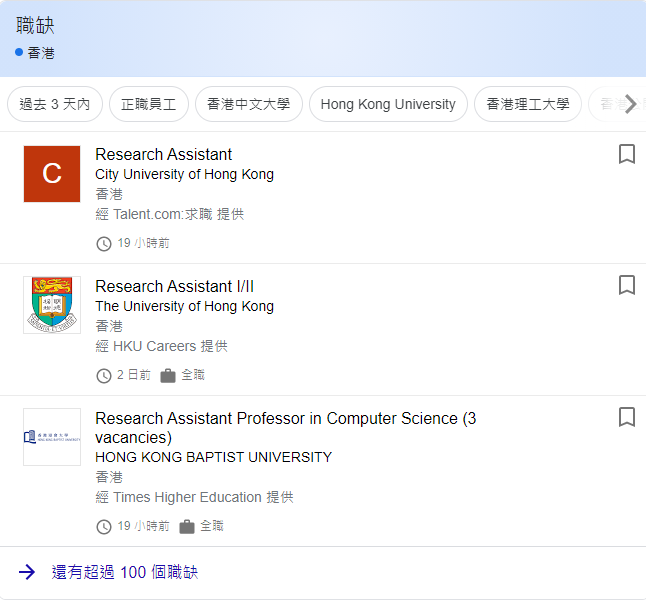Apply the 正職員工 filter chip
Viewport: 646px width, 601px height.
coord(149,104)
